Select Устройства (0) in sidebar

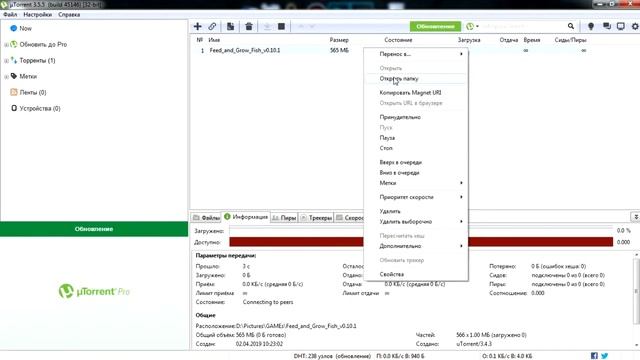pyautogui.click(x=40, y=108)
